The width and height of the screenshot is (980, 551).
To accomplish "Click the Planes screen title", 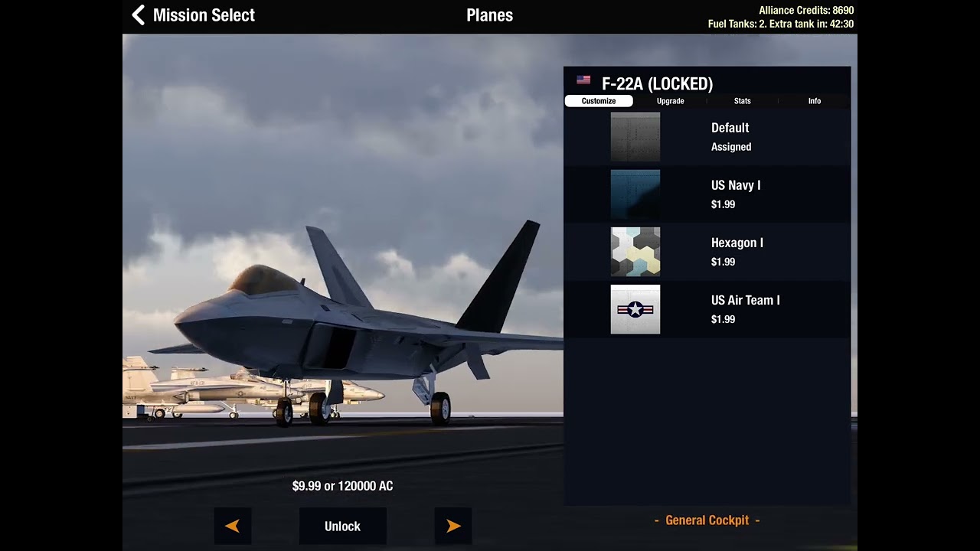I will 490,15.
